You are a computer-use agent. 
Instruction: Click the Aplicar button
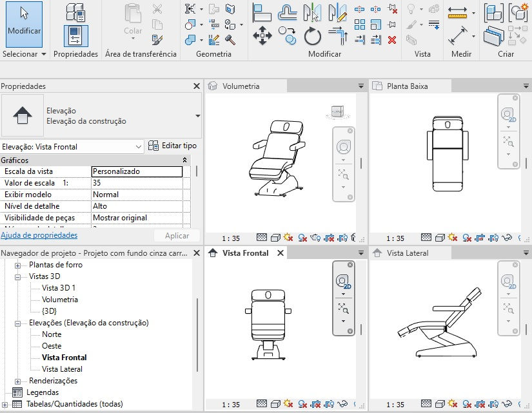click(177, 236)
